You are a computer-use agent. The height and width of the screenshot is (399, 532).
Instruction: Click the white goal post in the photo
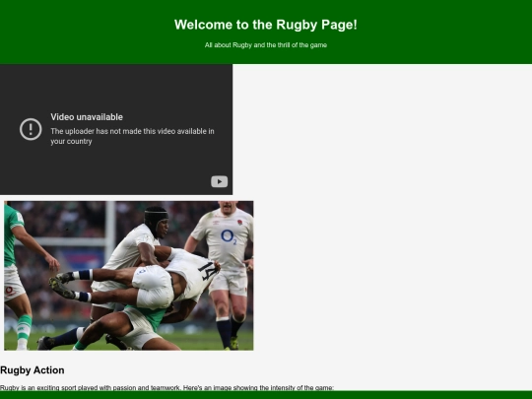click(110, 232)
